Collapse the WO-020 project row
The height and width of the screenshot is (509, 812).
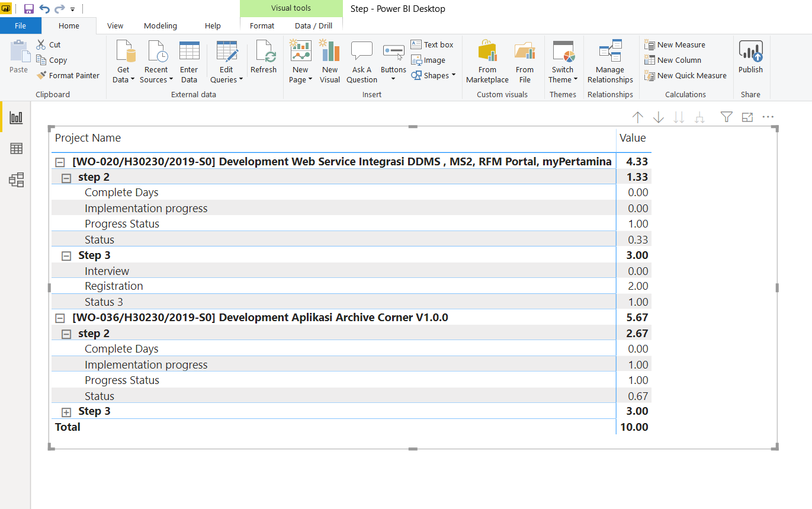pyautogui.click(x=60, y=162)
